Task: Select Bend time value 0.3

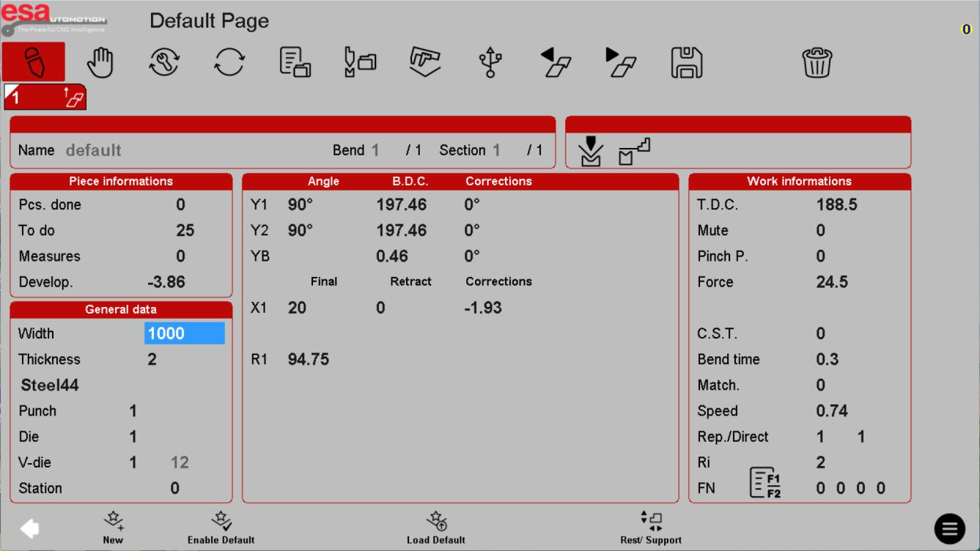Action: coord(828,359)
